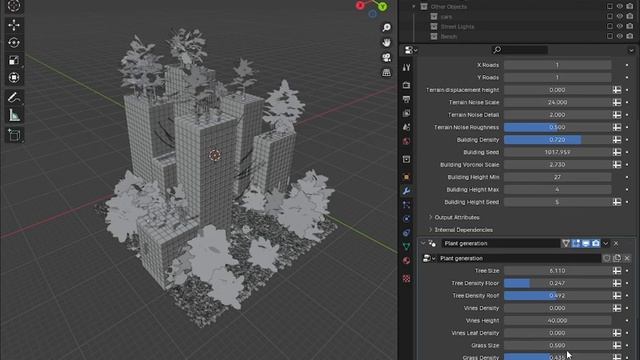Toggle Plant generation viewport display

pyautogui.click(x=586, y=244)
